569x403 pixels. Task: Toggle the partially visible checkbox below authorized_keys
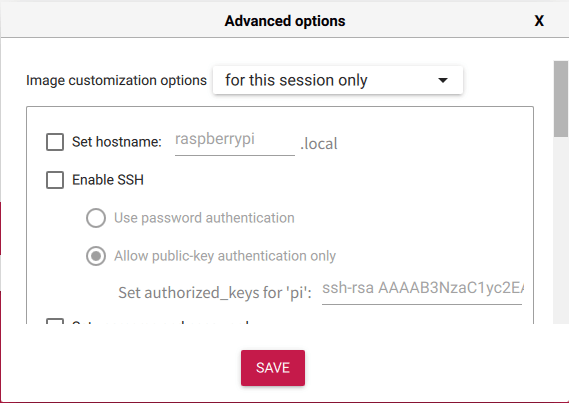55,321
